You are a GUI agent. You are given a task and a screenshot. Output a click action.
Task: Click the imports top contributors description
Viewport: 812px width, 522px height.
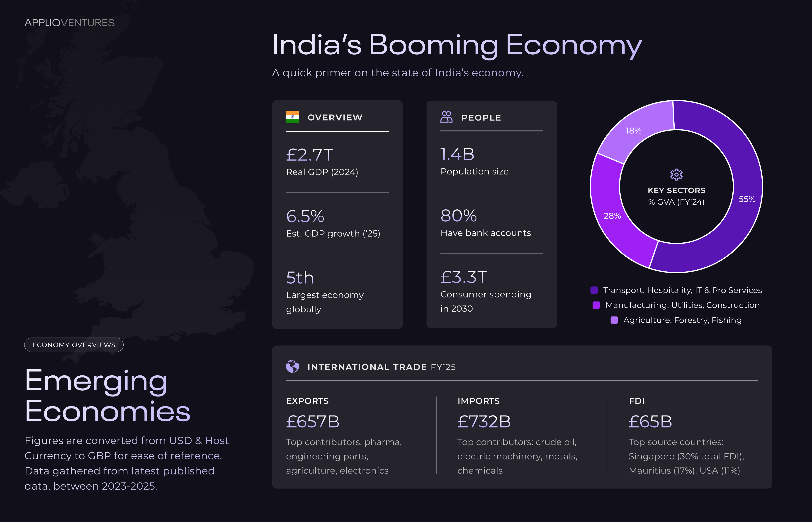[x=517, y=456]
